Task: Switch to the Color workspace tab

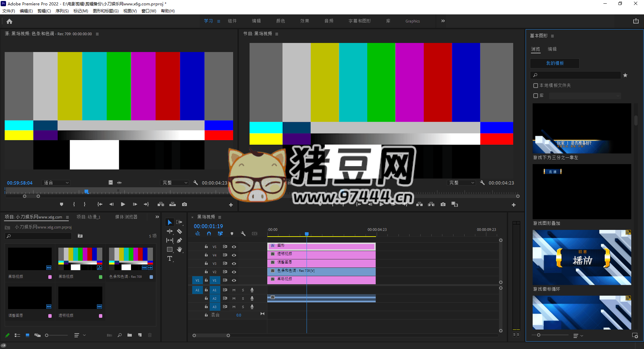Action: point(280,21)
